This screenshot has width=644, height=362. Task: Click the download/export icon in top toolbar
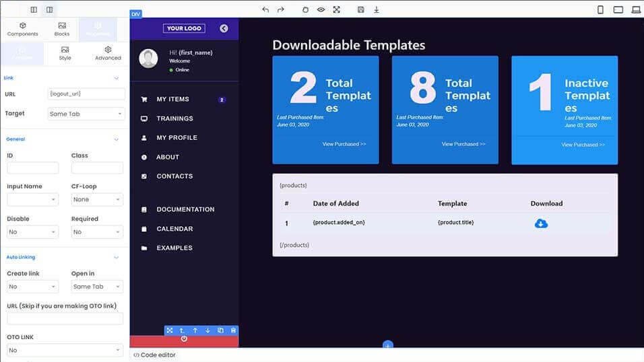click(377, 9)
